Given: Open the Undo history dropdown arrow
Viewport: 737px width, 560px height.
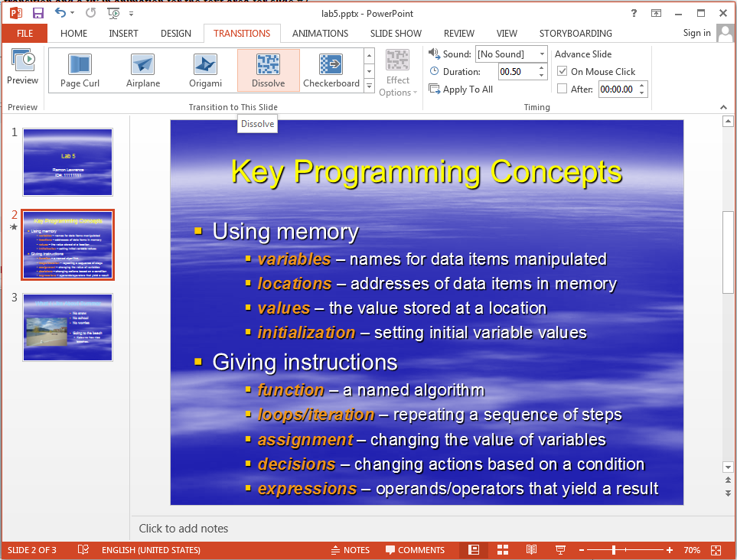Looking at the screenshot, I should pyautogui.click(x=72, y=13).
